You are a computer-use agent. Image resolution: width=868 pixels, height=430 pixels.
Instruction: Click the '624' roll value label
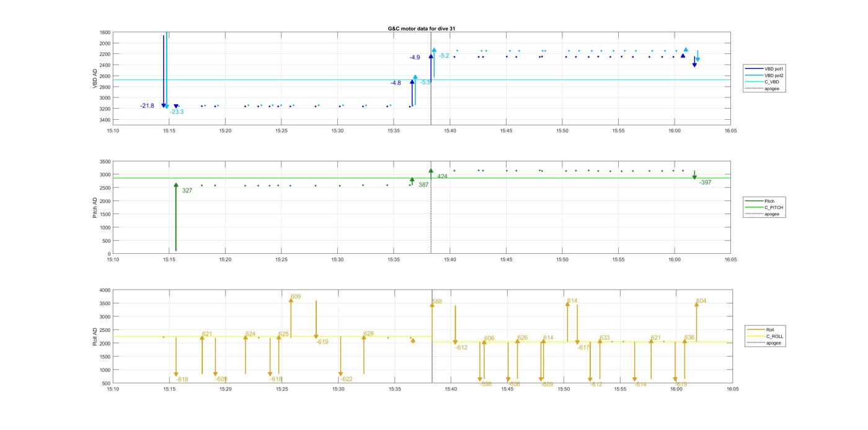pos(250,334)
